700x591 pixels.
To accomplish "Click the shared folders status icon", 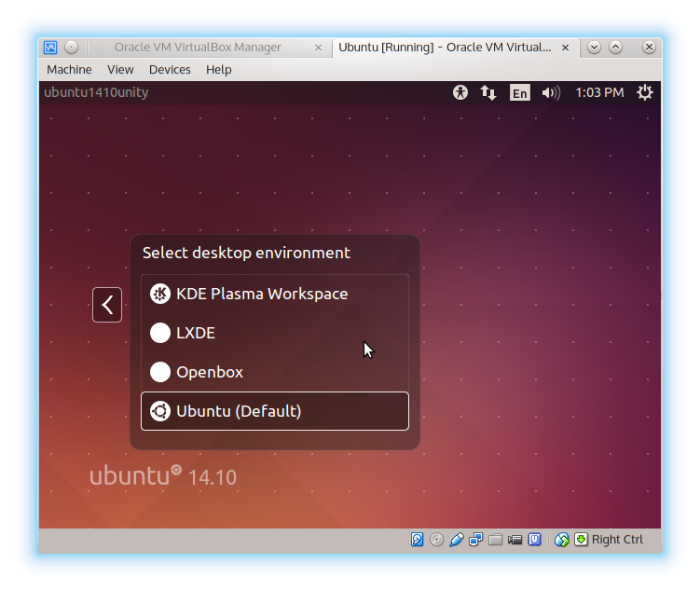I will [x=496, y=540].
